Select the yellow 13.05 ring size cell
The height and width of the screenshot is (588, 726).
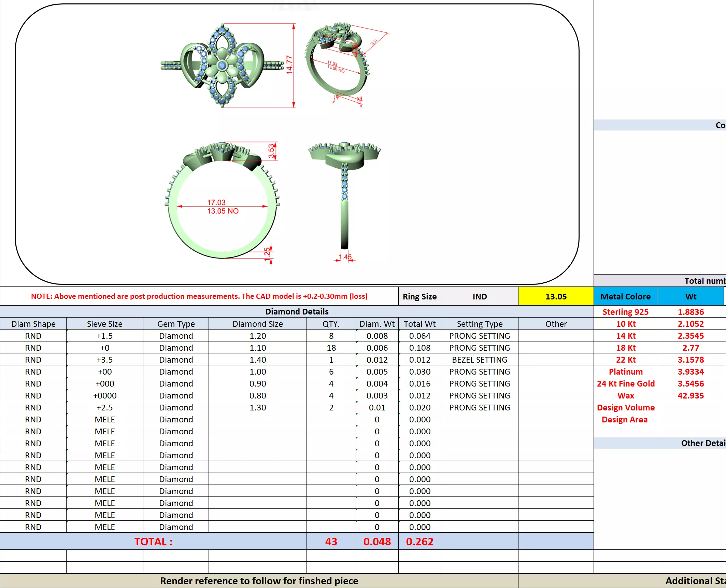[556, 296]
